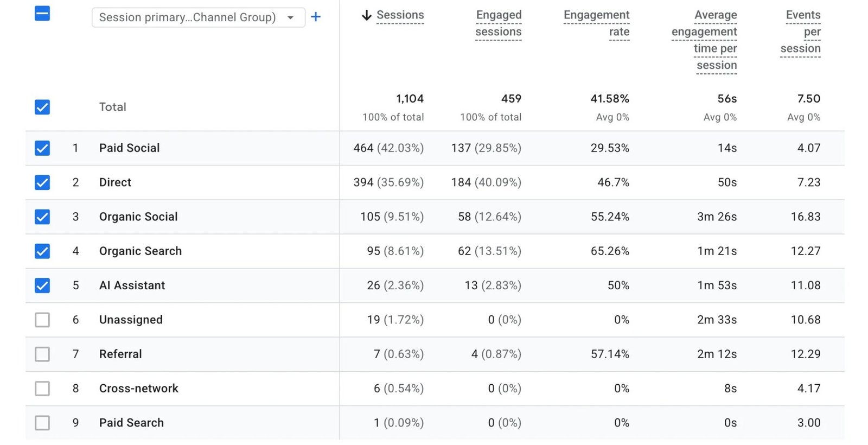Click Cross-network sessions value 6 (0.54%)
This screenshot has width=868, height=445.
(399, 388)
